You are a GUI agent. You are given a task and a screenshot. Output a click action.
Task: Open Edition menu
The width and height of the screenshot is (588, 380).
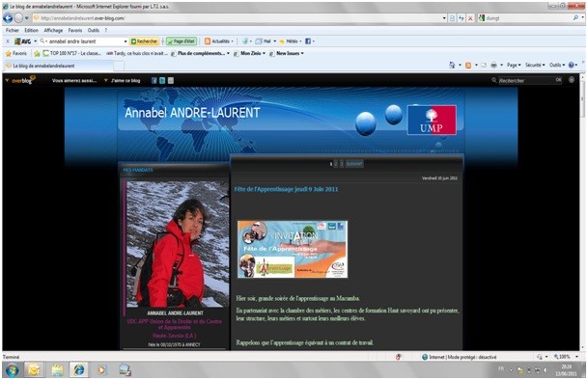coord(31,30)
